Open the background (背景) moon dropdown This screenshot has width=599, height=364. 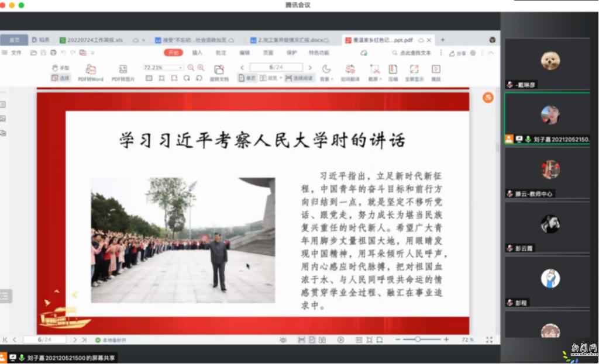326,73
